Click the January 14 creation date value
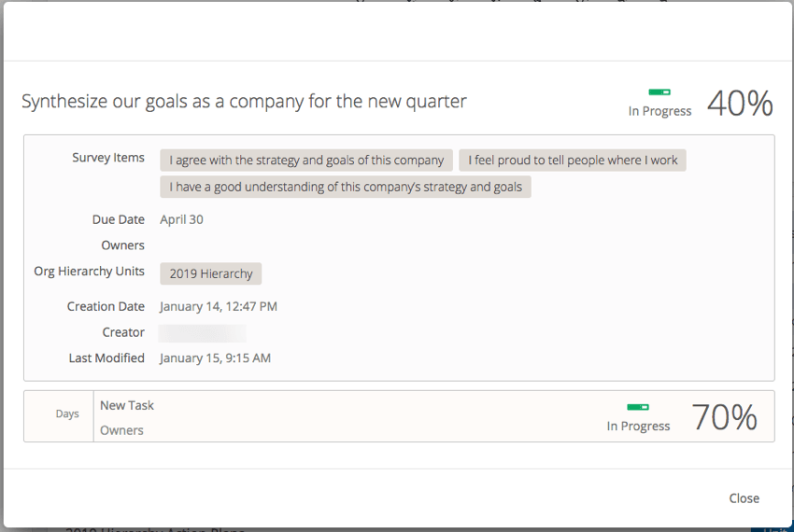This screenshot has height=532, width=794. tap(219, 306)
